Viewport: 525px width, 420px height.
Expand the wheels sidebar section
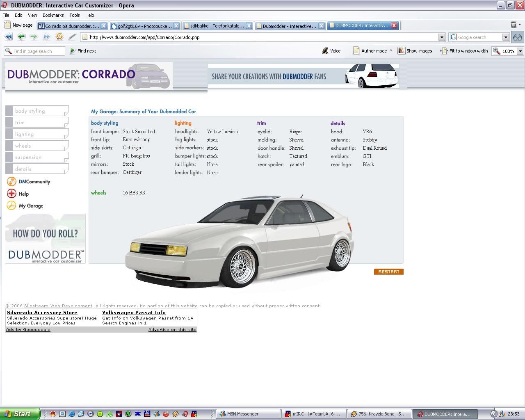(x=37, y=146)
